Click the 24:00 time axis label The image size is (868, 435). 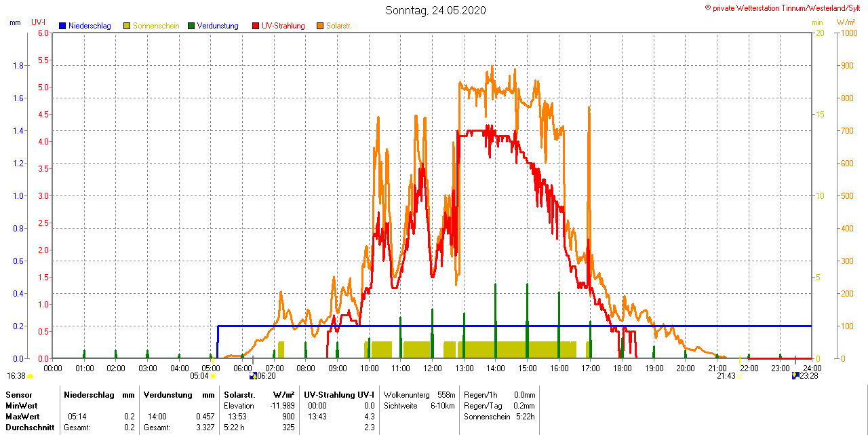(812, 368)
